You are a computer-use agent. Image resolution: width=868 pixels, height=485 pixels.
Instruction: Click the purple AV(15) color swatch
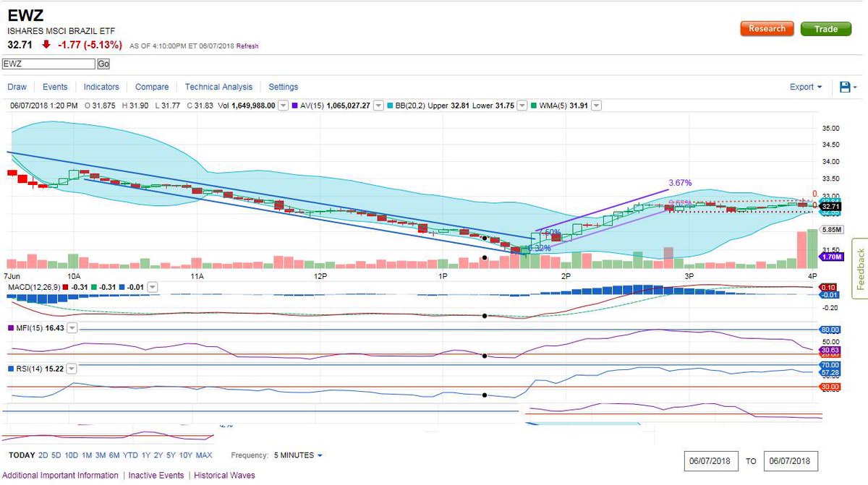pyautogui.click(x=294, y=106)
